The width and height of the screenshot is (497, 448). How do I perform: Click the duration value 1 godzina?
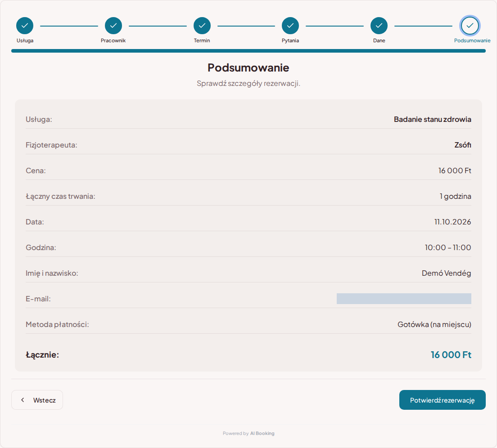click(455, 196)
